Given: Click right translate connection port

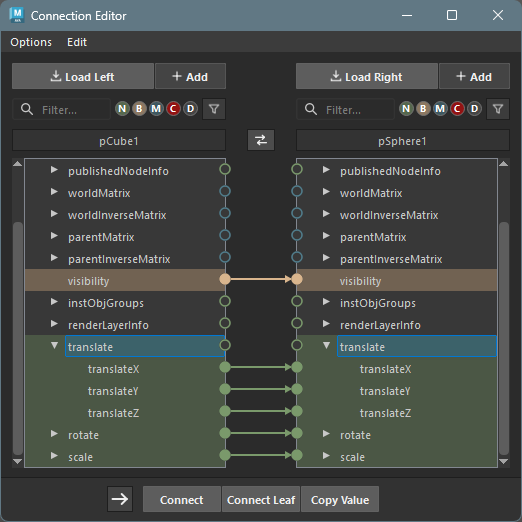Looking at the screenshot, I should (297, 345).
